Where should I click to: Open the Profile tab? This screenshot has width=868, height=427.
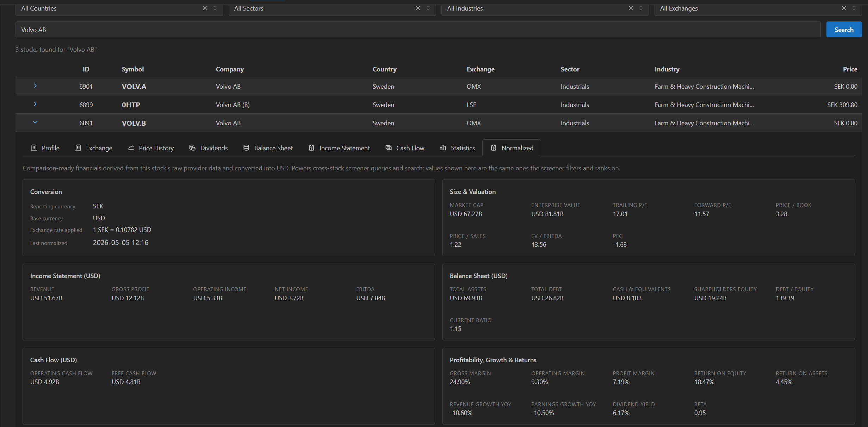pos(45,148)
